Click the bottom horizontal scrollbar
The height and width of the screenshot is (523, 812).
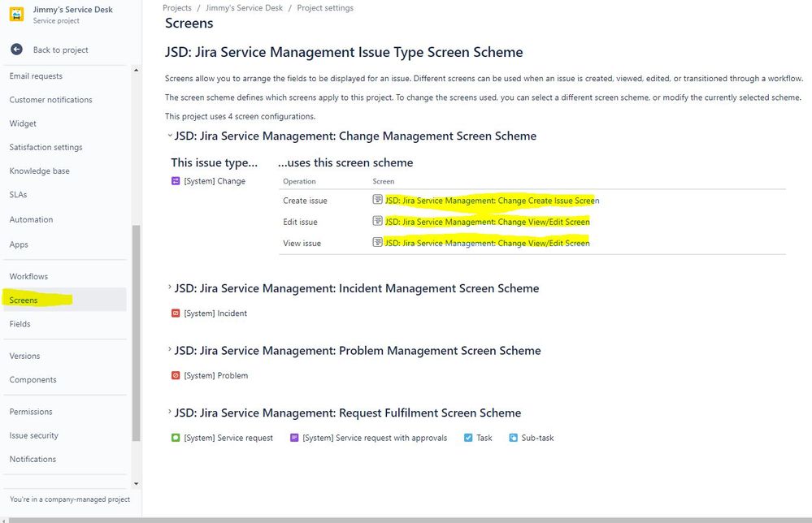(410, 520)
